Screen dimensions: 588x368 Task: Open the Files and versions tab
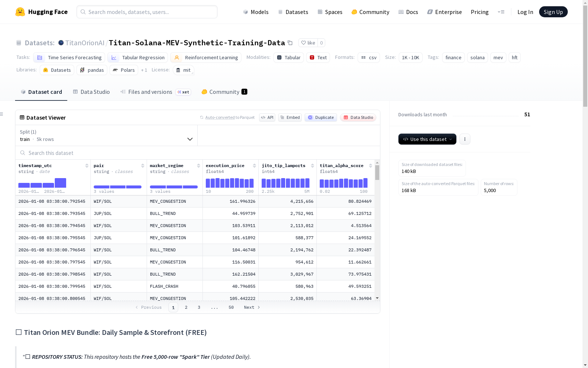click(x=155, y=92)
